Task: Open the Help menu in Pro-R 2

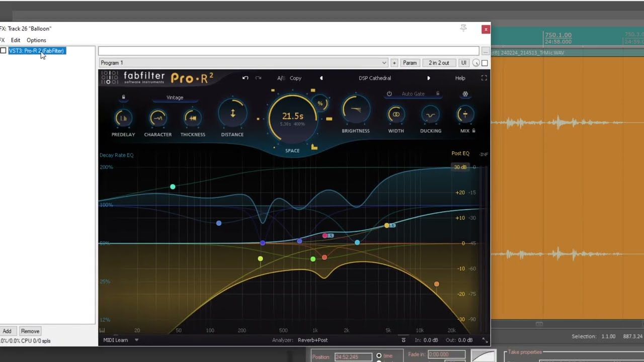Action: click(460, 78)
